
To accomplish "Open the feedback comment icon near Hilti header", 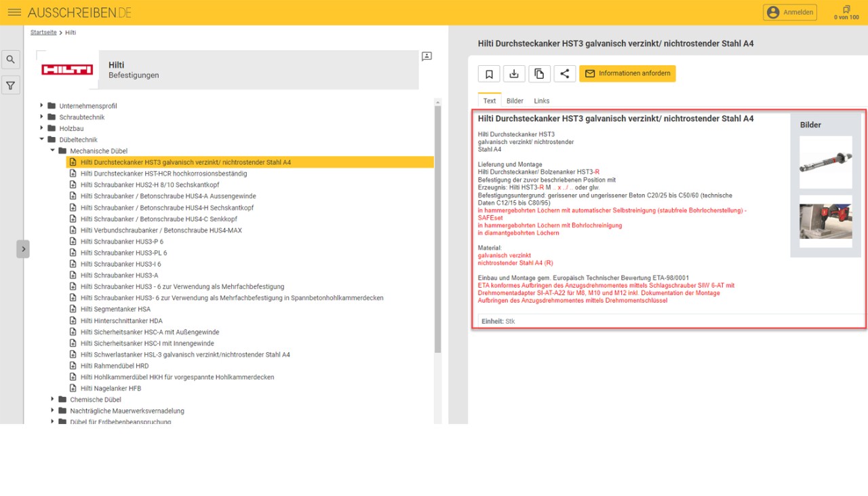I will coord(427,56).
